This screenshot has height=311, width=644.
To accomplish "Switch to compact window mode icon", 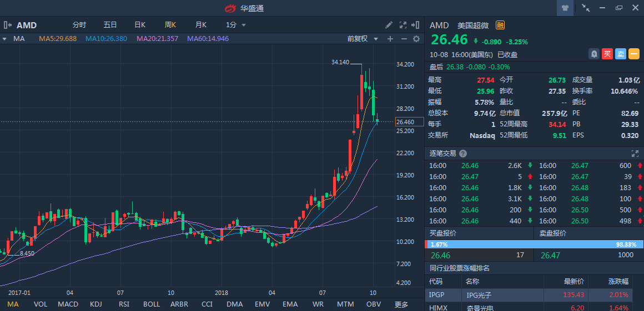I will pyautogui.click(x=586, y=8).
